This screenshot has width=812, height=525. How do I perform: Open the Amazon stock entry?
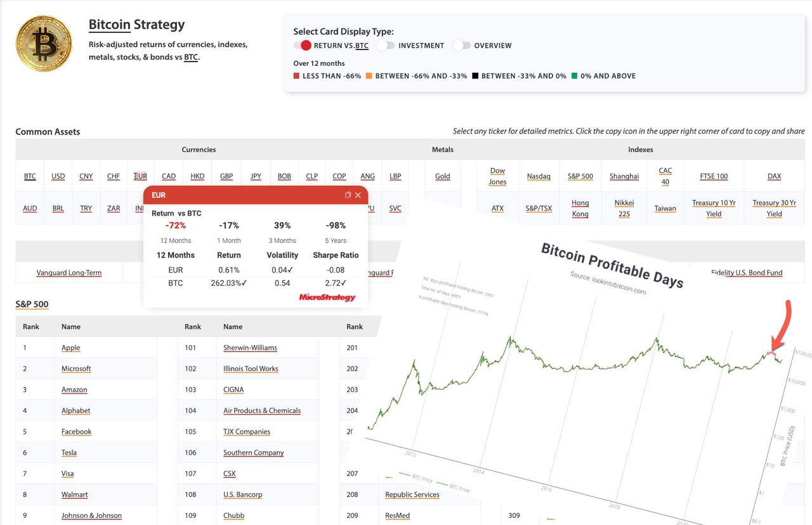pos(74,390)
